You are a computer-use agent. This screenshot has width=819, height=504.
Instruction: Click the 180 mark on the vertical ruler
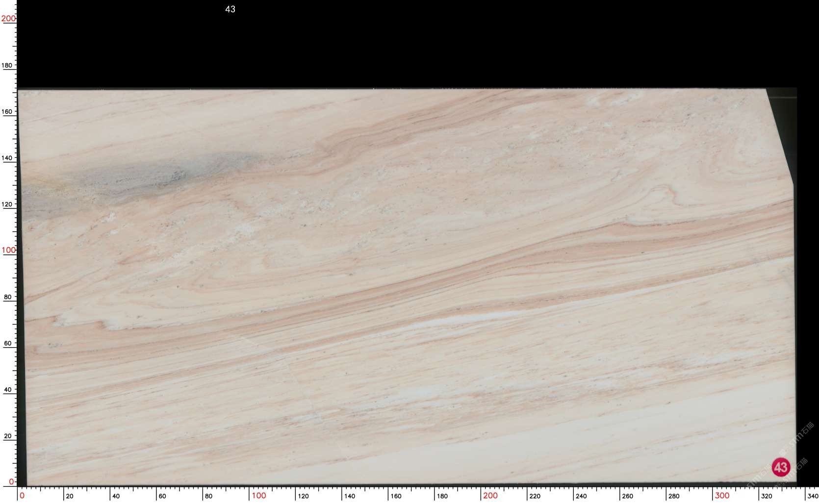point(7,65)
